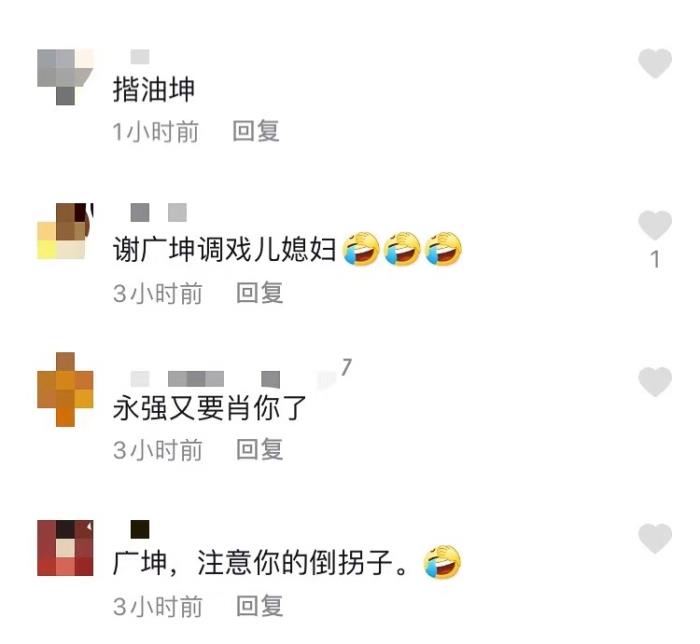The height and width of the screenshot is (644, 700).
Task: Like the 揩油坤 comment
Action: point(655,63)
